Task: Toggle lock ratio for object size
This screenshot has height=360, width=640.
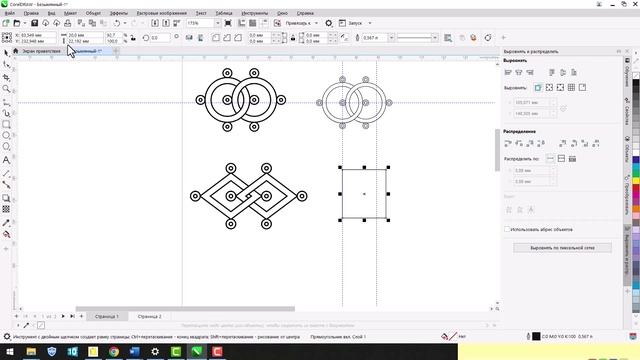Action: coord(133,38)
